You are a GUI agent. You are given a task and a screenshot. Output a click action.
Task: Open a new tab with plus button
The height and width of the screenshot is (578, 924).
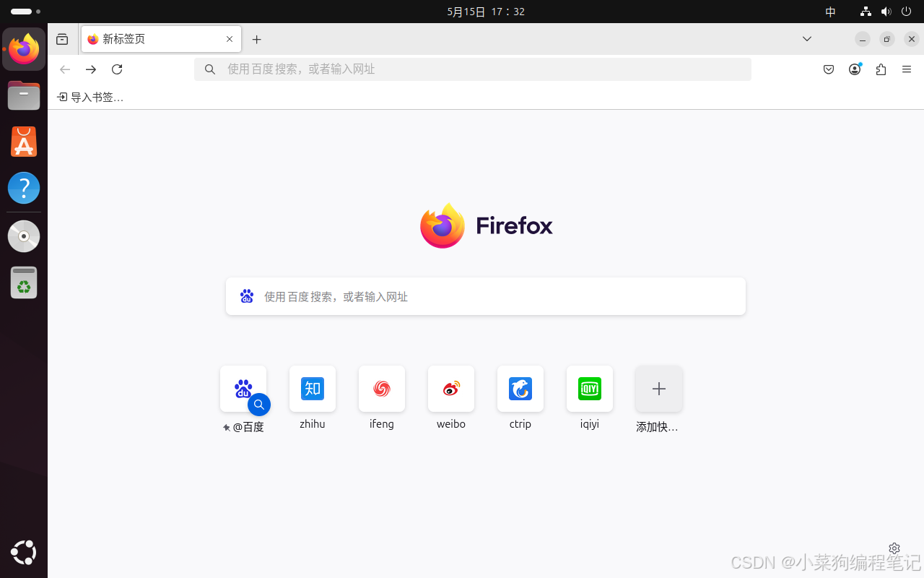256,40
